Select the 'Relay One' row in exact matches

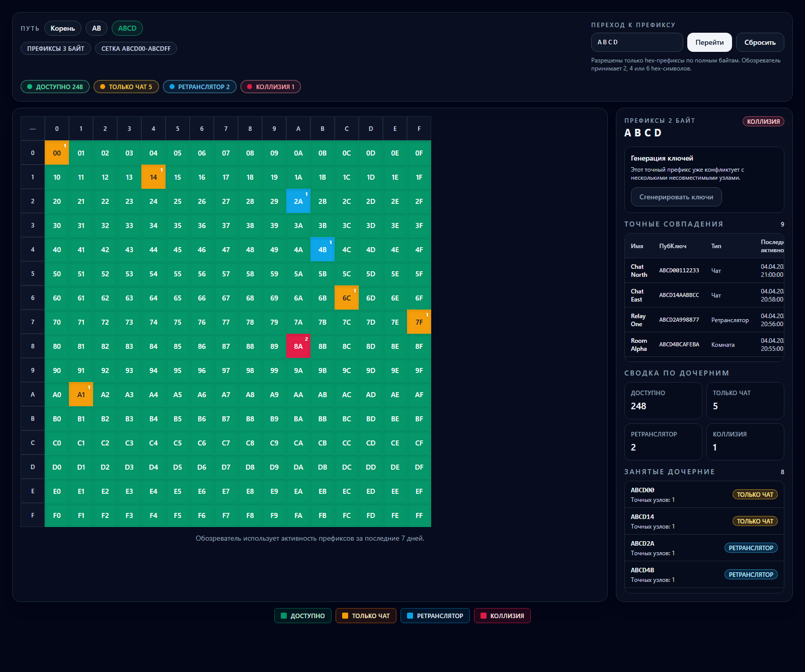click(x=704, y=320)
